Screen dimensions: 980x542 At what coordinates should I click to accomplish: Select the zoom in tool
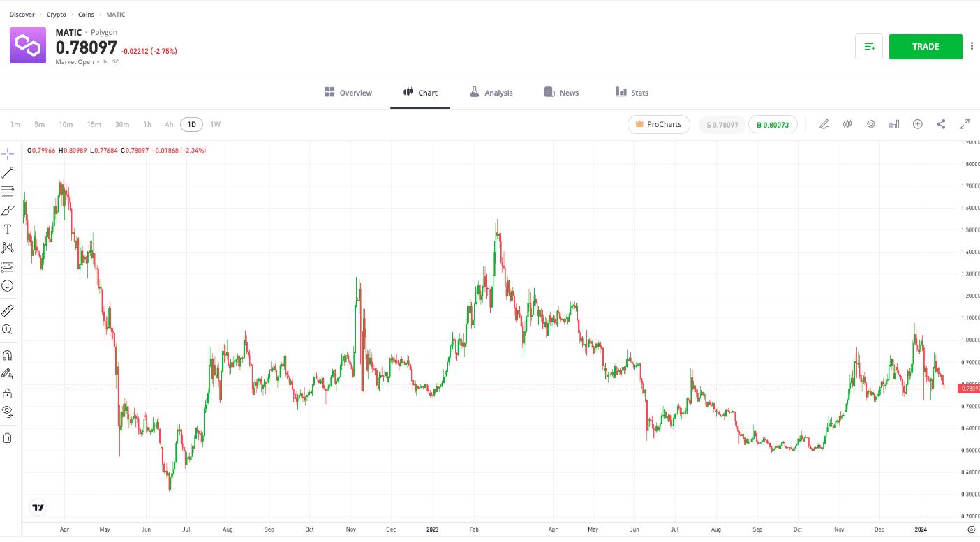[x=8, y=329]
